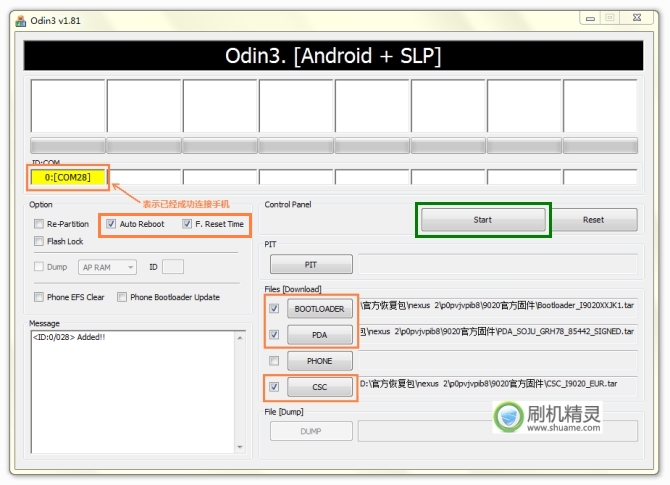Select the 0:[COM28] port slot
Image resolution: width=670 pixels, height=485 pixels.
(68, 177)
